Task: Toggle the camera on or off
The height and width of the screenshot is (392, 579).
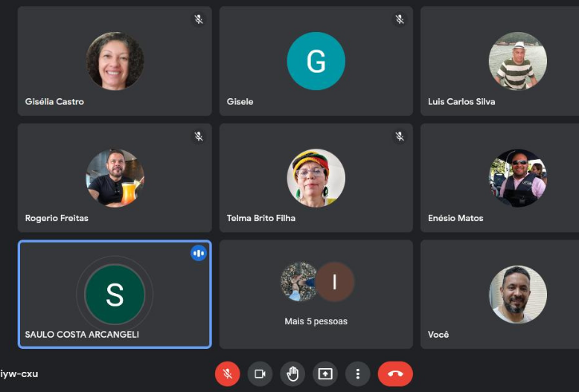Action: [x=260, y=373]
